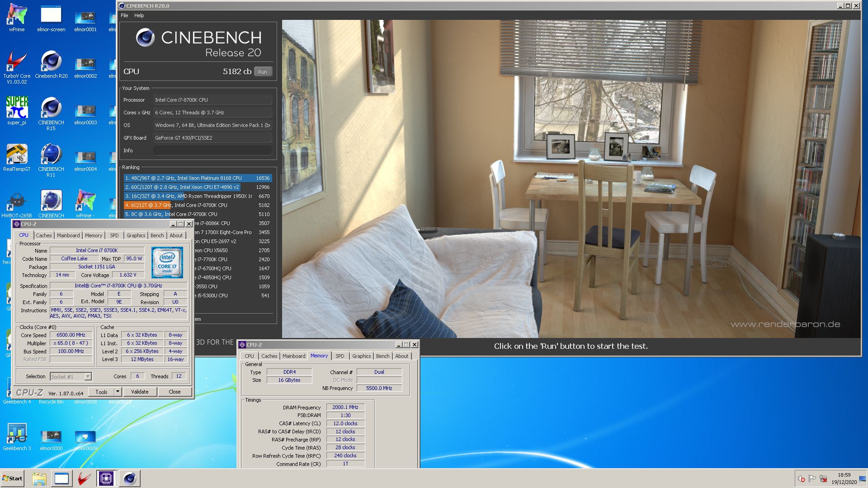Open the RealTempGT desktop shortcut
The image size is (868, 488).
point(17,158)
